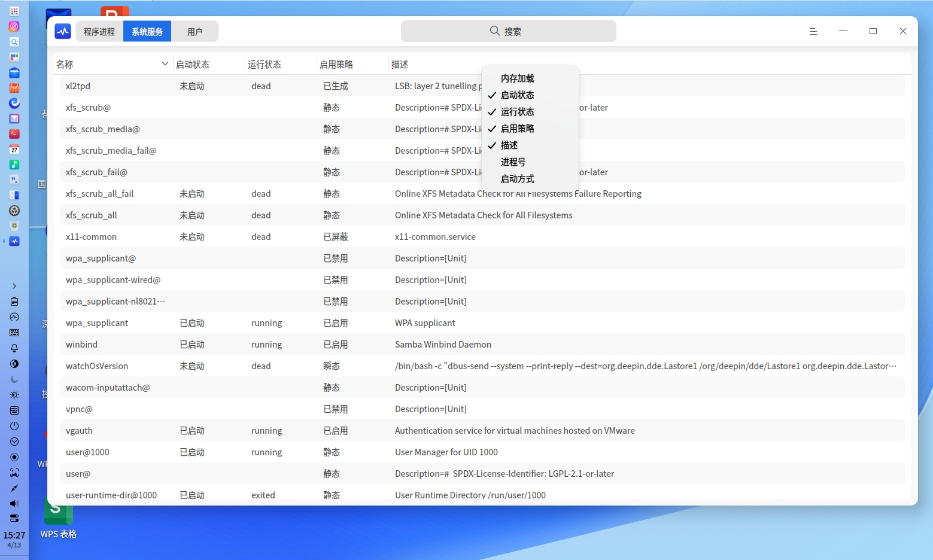Click the power button tray icon
Image resolution: width=933 pixels, height=560 pixels.
[14, 426]
